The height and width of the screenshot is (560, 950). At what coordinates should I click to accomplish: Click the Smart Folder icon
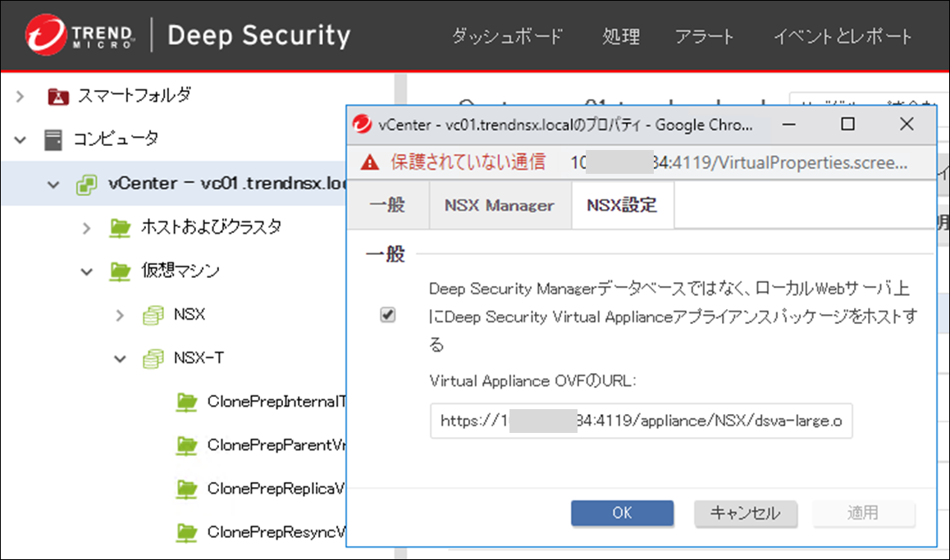[57, 96]
